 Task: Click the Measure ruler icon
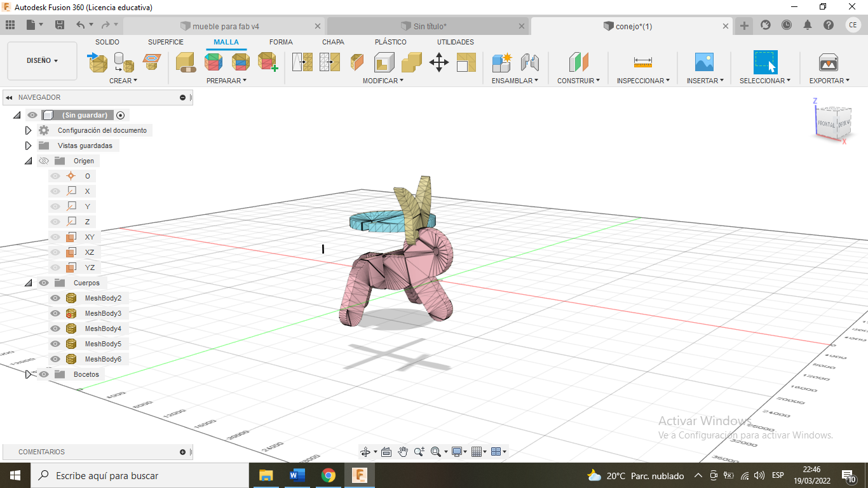642,62
